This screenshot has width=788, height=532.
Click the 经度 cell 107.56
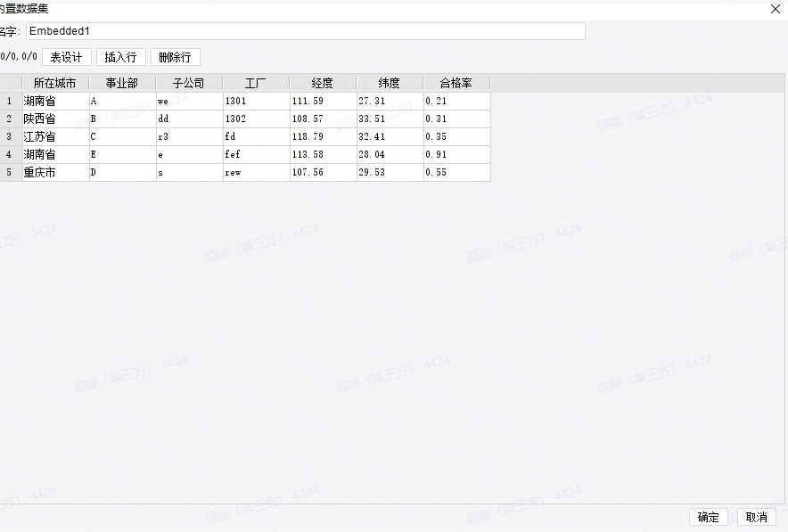click(x=324, y=172)
